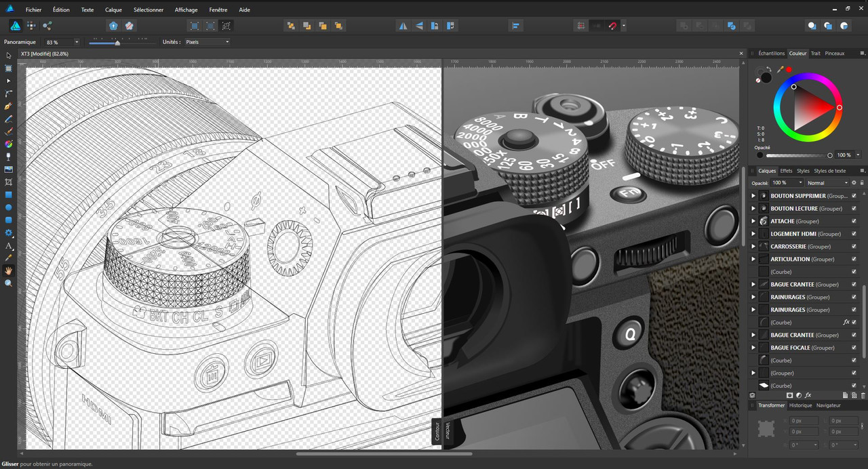Viewport: 868px width, 469px height.
Task: Select the Pen tool
Action: pyautogui.click(x=9, y=106)
